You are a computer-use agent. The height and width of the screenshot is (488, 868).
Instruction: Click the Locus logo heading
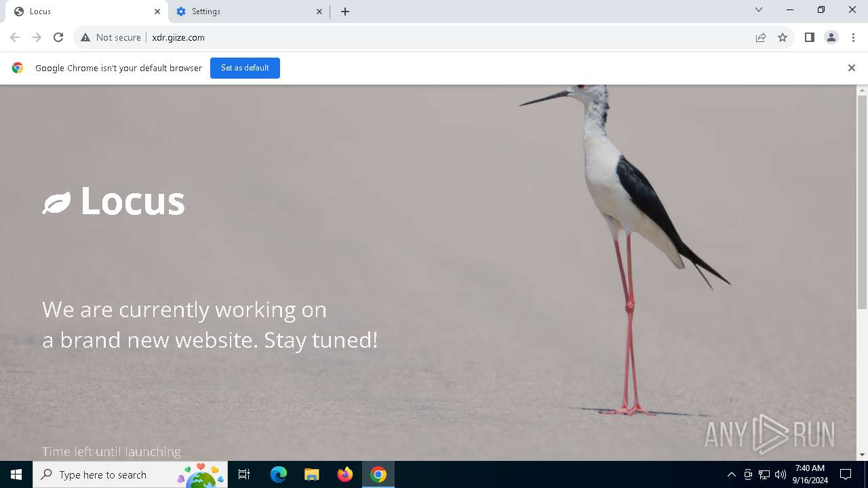113,201
